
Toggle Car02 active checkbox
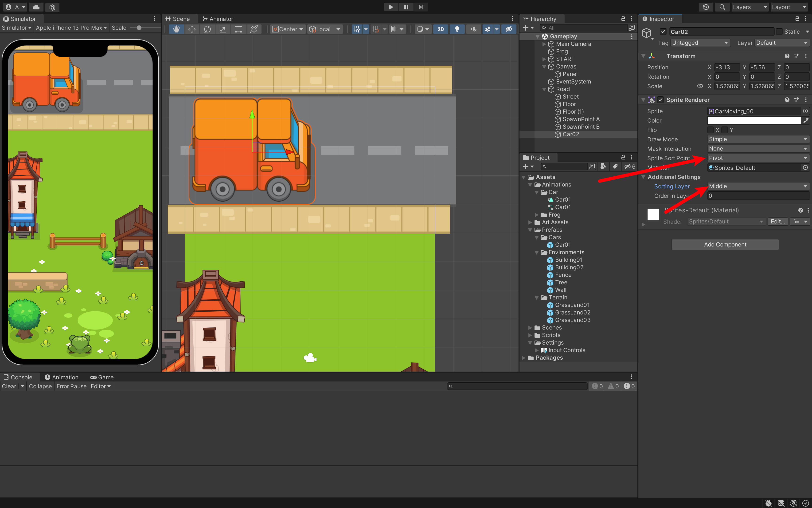coord(663,32)
